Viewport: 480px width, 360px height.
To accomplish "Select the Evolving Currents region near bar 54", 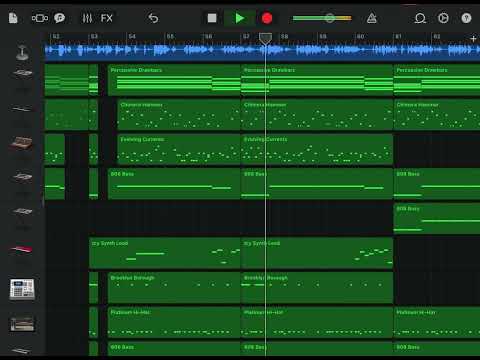I will [x=179, y=150].
